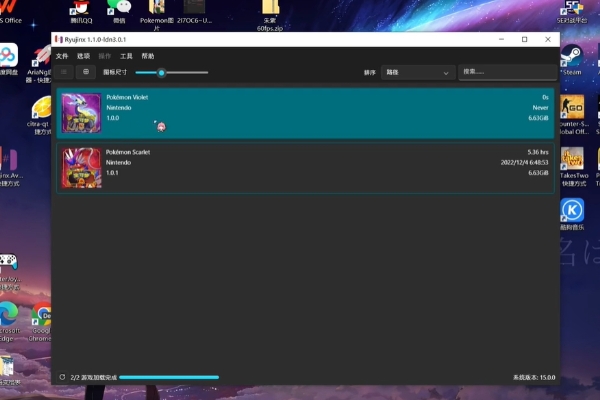The image size is (600, 400).
Task: Switch to grid view layout icon
Action: click(x=86, y=72)
